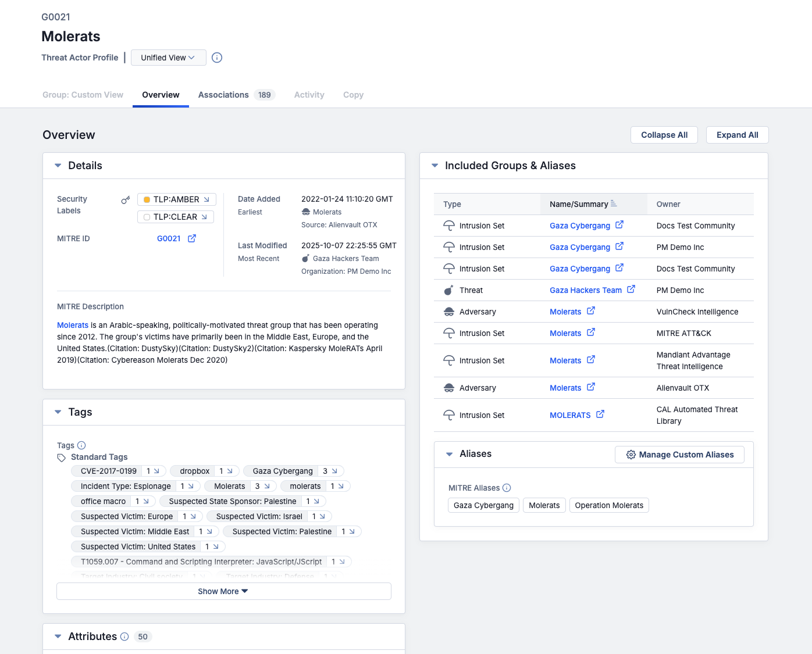
Task: Click the info icon beside Tags heading
Action: [x=81, y=445]
